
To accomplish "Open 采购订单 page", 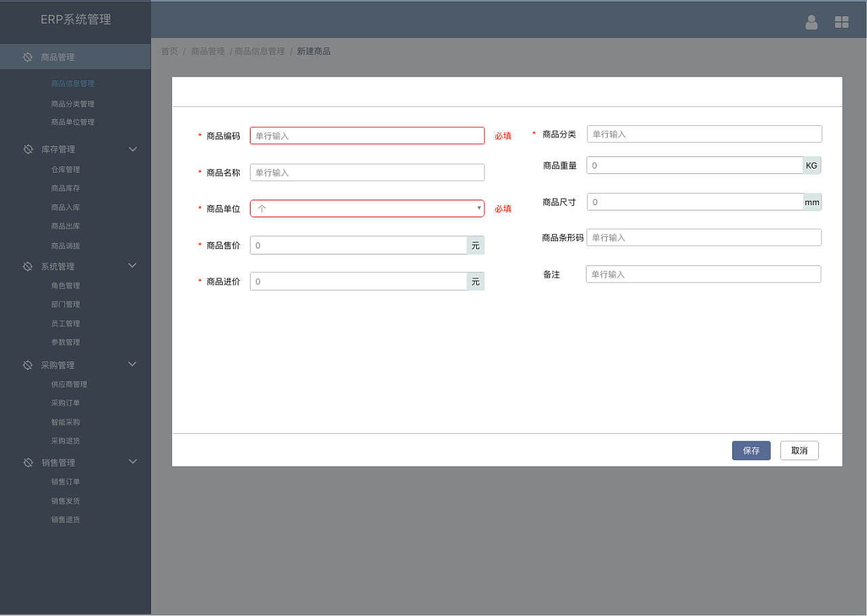I will (x=66, y=403).
